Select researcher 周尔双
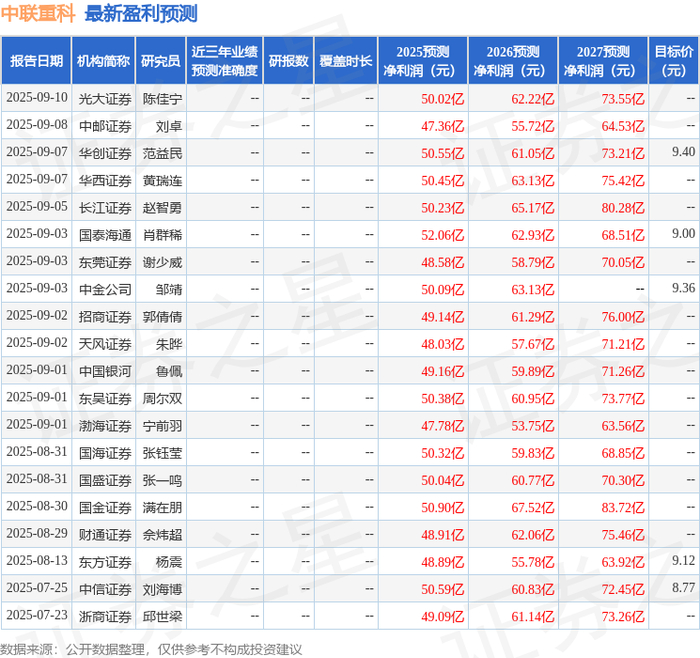Viewport: 700px width, 658px height. pos(162,398)
